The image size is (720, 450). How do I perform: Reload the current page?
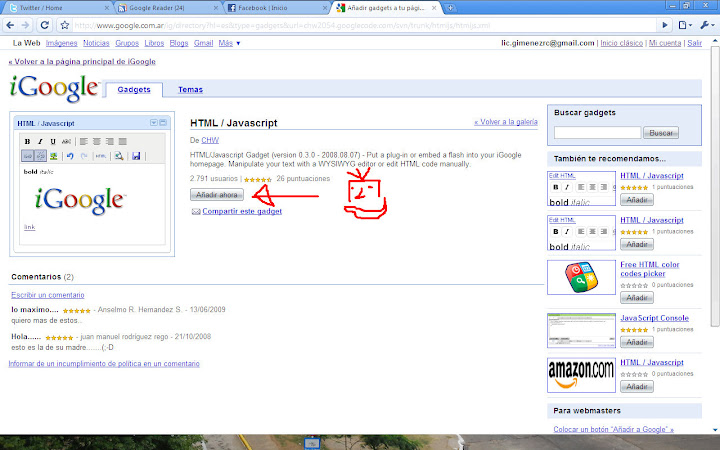[45, 25]
